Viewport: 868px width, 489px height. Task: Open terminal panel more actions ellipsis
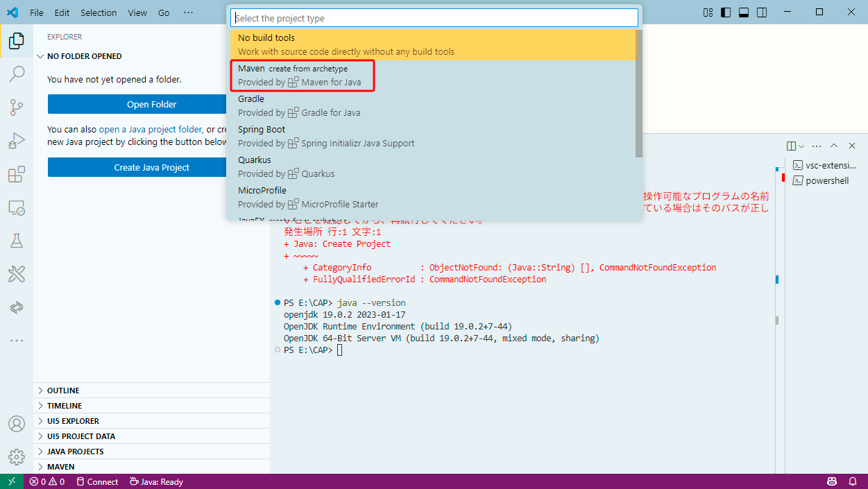(817, 146)
